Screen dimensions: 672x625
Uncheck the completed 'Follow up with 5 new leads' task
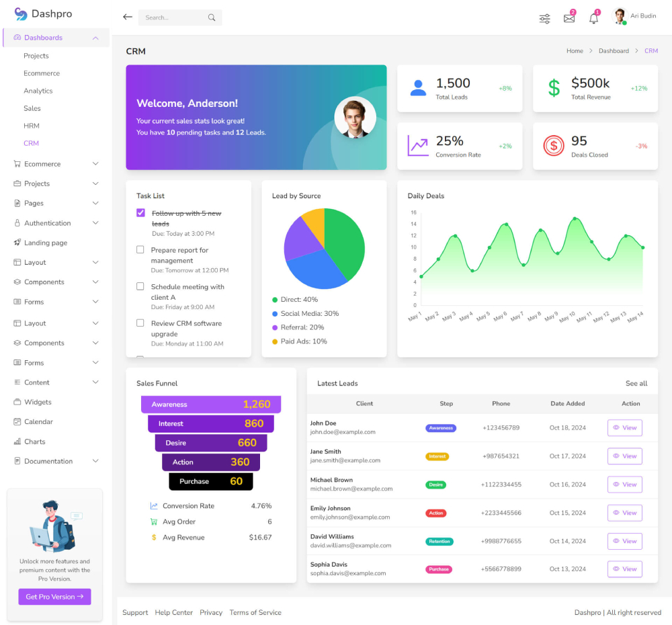coord(140,212)
